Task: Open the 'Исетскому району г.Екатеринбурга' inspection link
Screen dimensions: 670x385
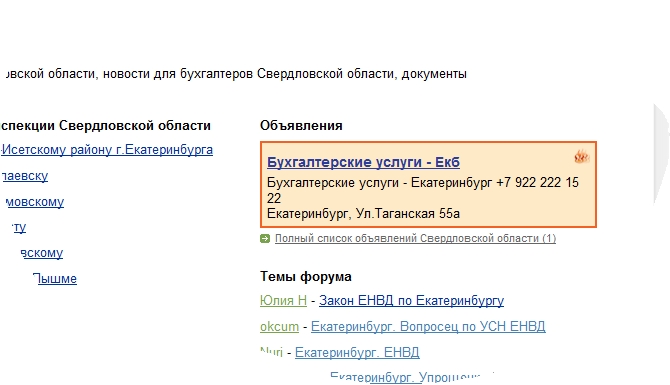Action: tap(107, 150)
